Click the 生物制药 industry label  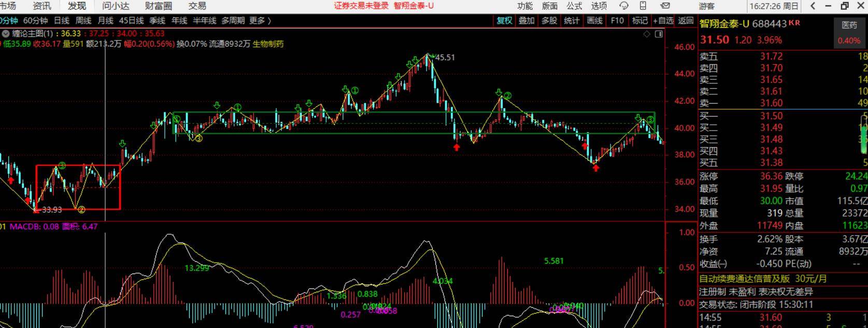[268, 44]
